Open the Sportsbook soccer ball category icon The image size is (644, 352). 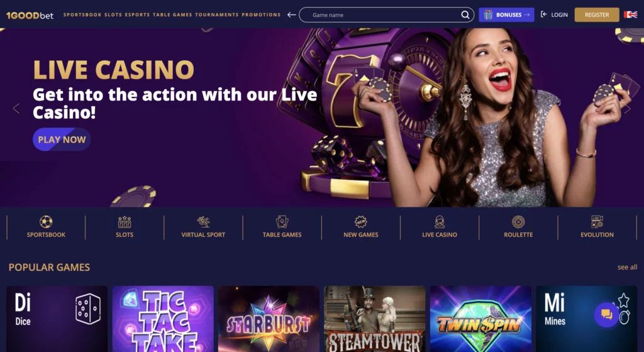(46, 222)
